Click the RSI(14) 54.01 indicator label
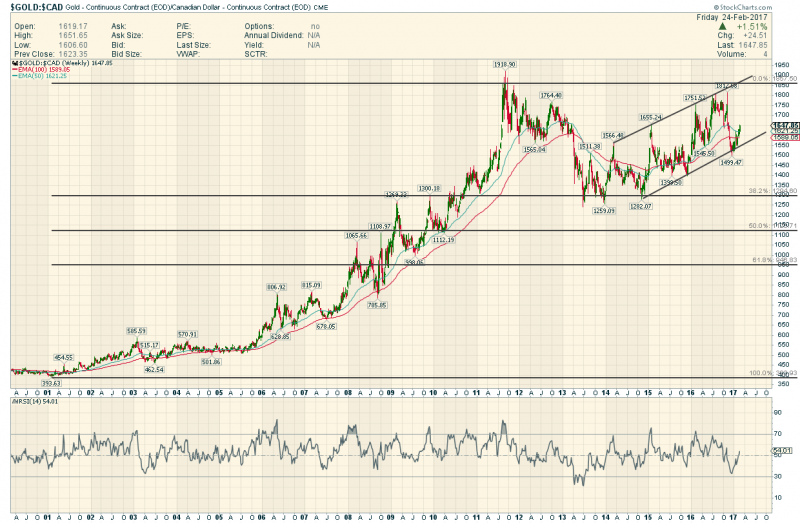 click(x=36, y=402)
